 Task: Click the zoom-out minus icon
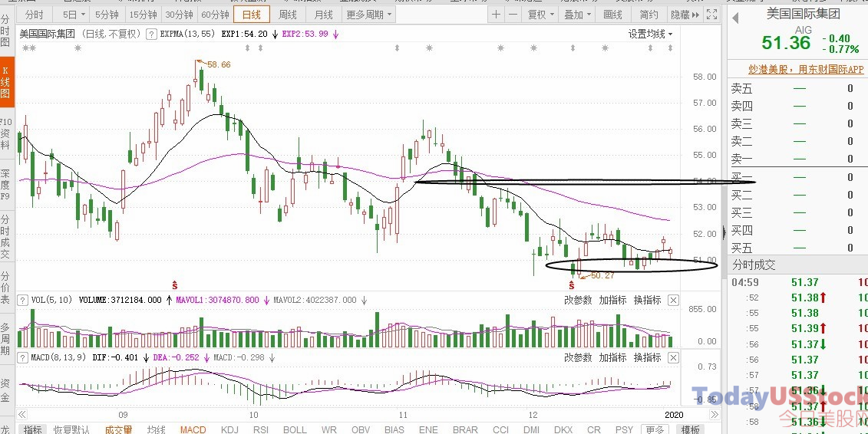point(513,15)
